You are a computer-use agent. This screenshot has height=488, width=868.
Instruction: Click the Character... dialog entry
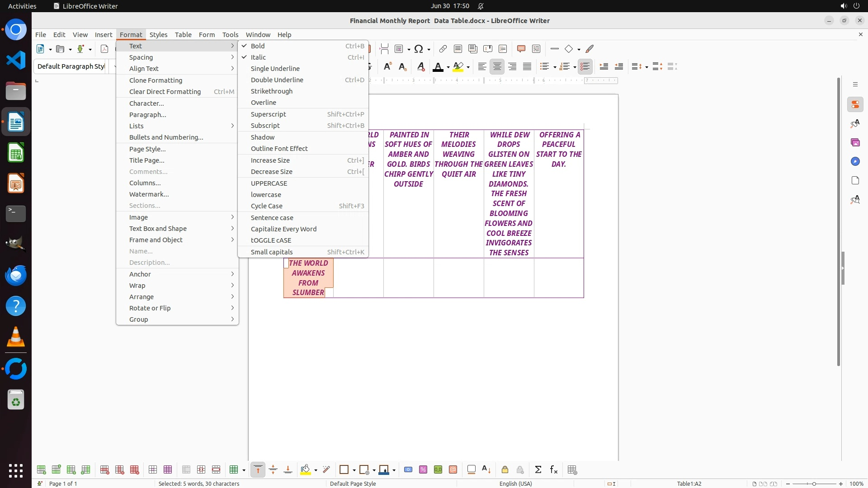point(146,103)
